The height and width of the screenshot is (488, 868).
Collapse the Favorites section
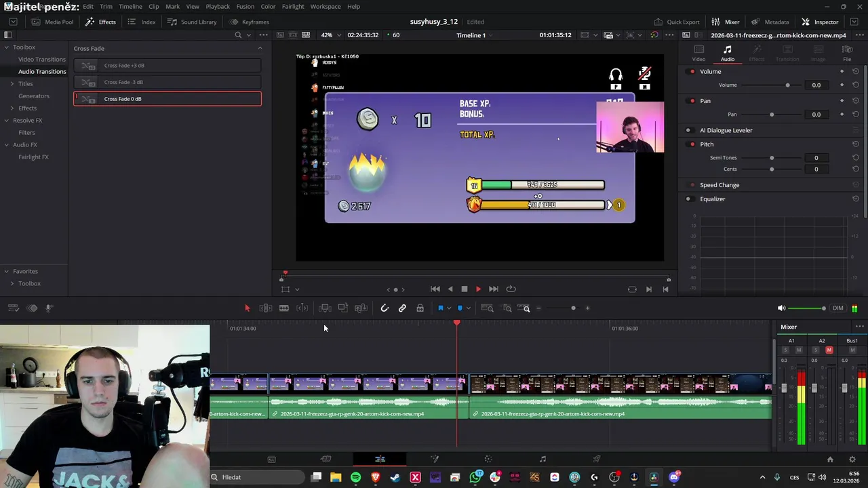6,272
